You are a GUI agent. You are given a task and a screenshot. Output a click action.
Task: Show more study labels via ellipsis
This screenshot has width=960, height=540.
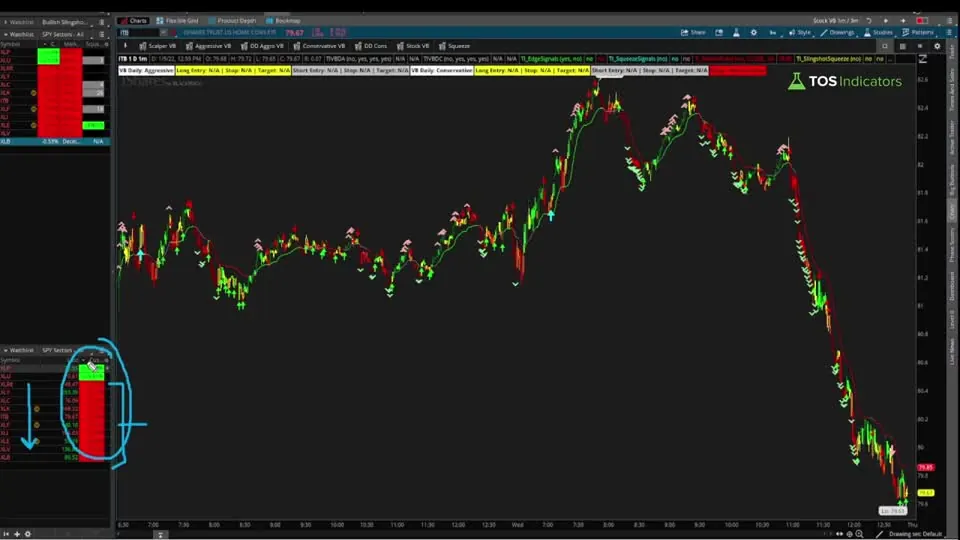[890, 59]
